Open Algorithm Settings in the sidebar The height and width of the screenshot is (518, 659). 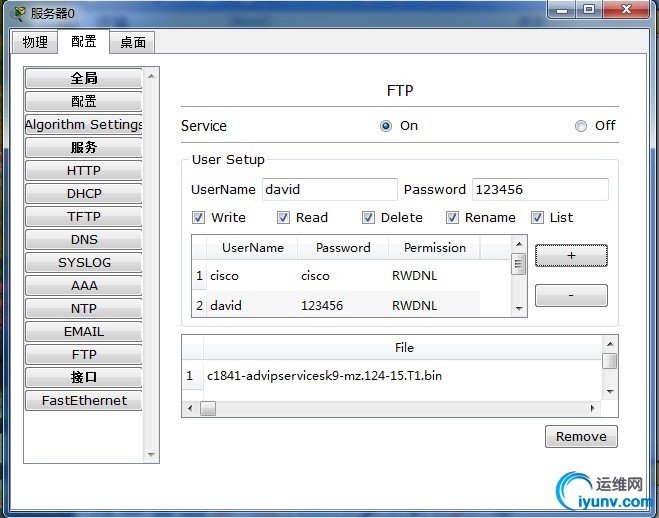pyautogui.click(x=84, y=124)
